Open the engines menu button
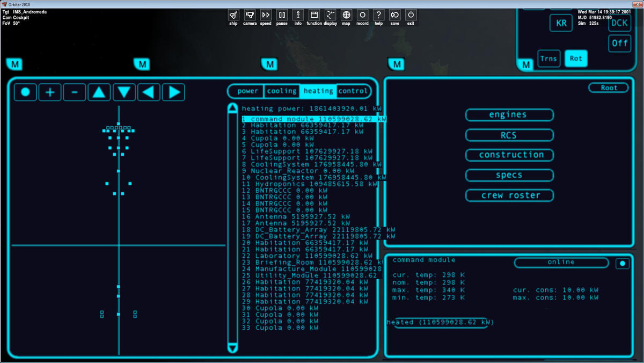This screenshot has width=644, height=363. coord(509,115)
